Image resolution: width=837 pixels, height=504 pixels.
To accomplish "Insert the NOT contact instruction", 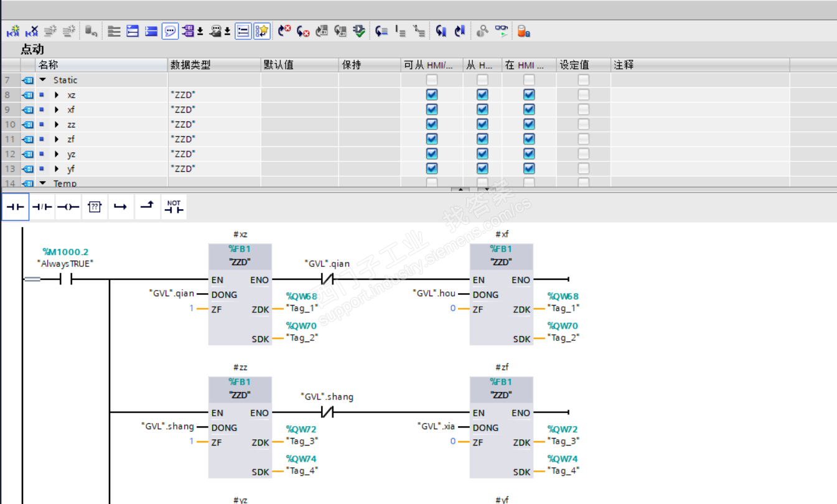I will pos(174,207).
